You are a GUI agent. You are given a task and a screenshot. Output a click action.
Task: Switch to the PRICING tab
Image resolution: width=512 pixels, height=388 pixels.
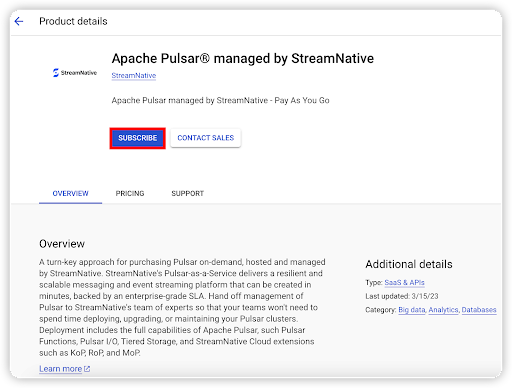[x=130, y=194]
